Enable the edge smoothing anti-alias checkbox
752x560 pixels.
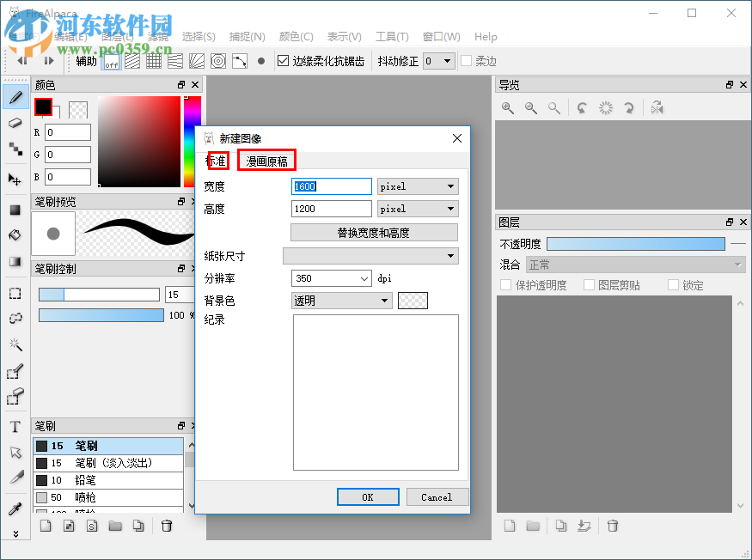tap(283, 60)
